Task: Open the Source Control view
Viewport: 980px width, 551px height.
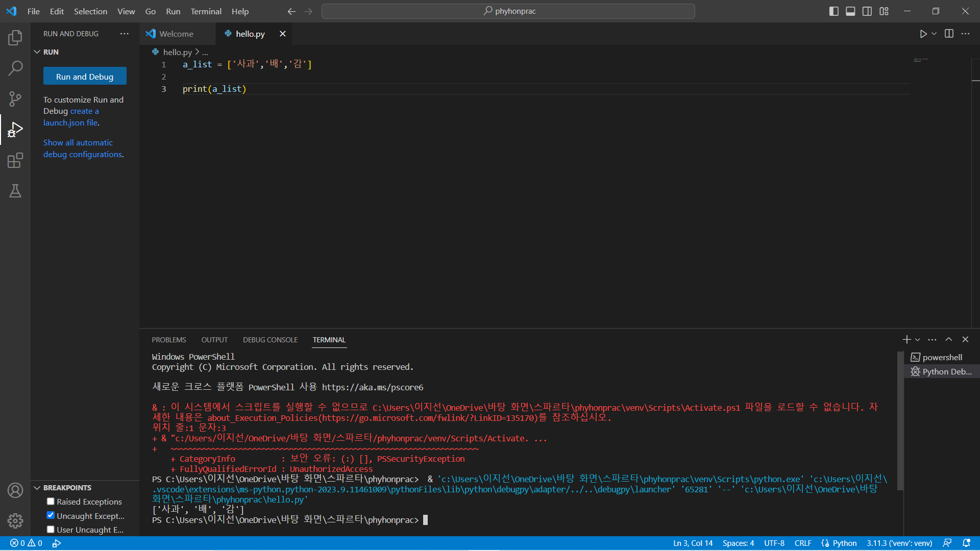Action: pos(15,98)
